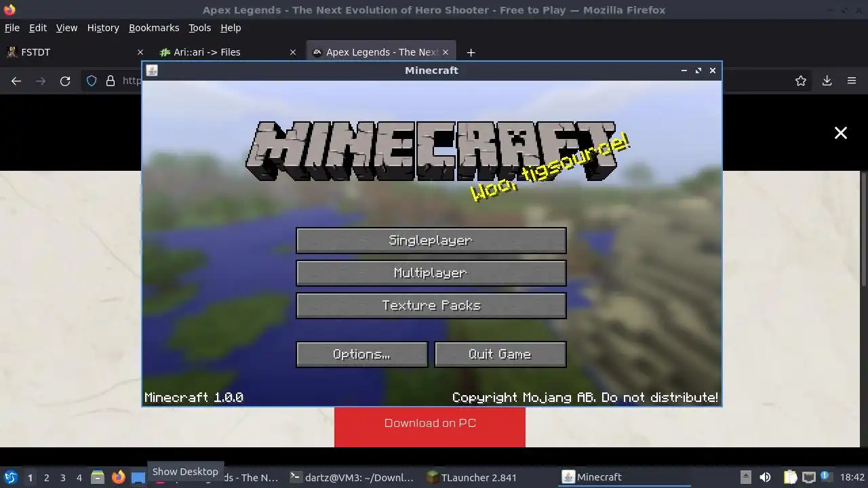868x488 pixels.
Task: Click the yellow 'Woo, tigsource!' splash text
Action: 551,168
